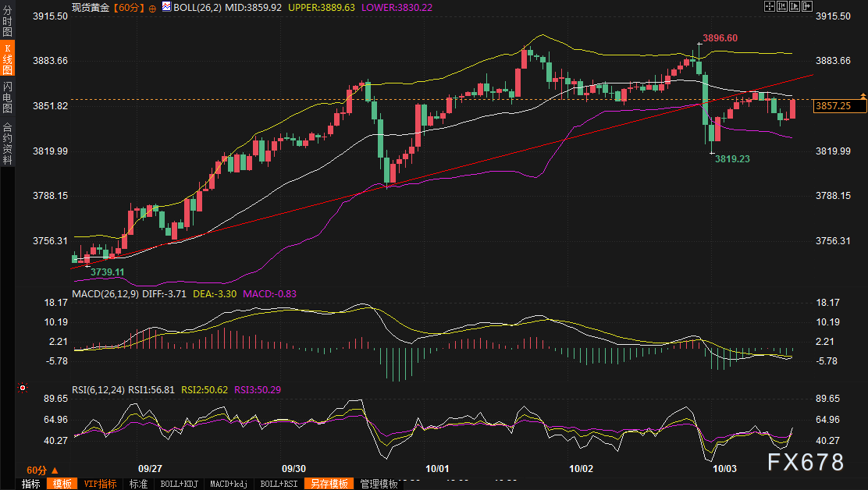
Task: Open the 60分 timeframe selector at bottom left
Action: point(41,470)
